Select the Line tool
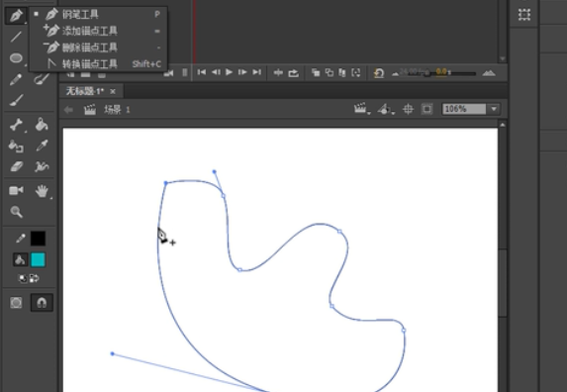Image resolution: width=567 pixels, height=392 pixels. (16, 37)
